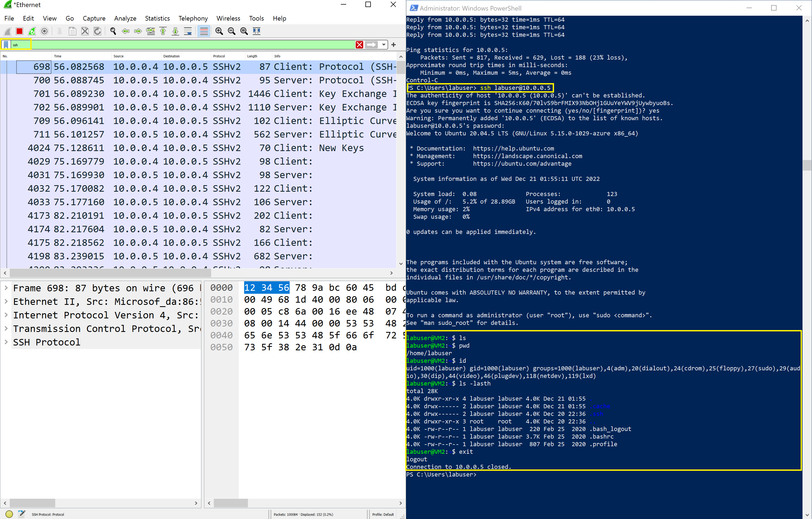Screen dimensions: 812x519
Task: Open the Edit menu
Action: 28,19
